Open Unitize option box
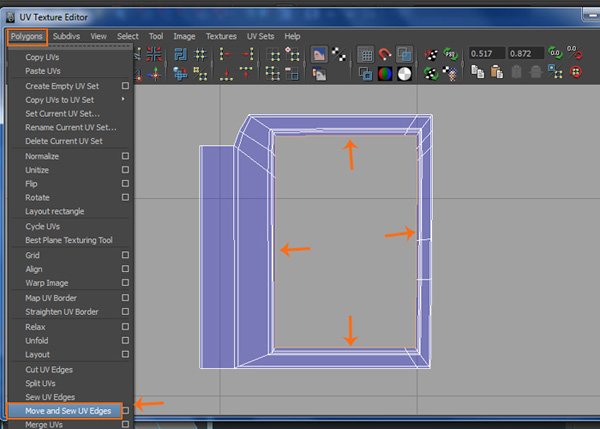Image resolution: width=600 pixels, height=429 pixels. tap(125, 170)
